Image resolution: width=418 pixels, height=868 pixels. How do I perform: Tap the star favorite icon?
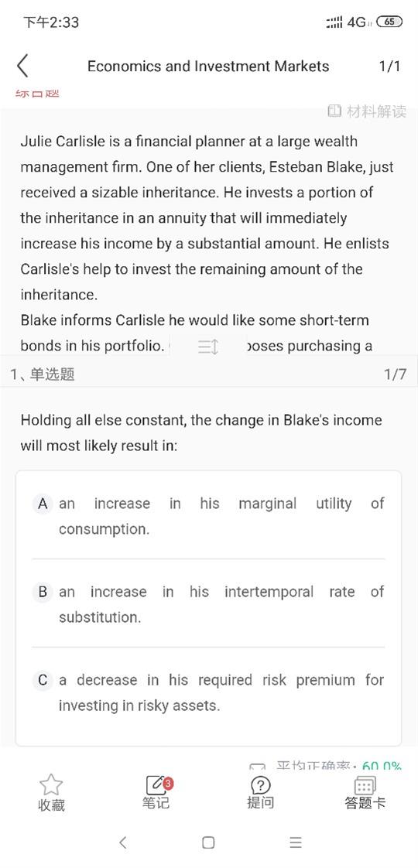coord(51,784)
